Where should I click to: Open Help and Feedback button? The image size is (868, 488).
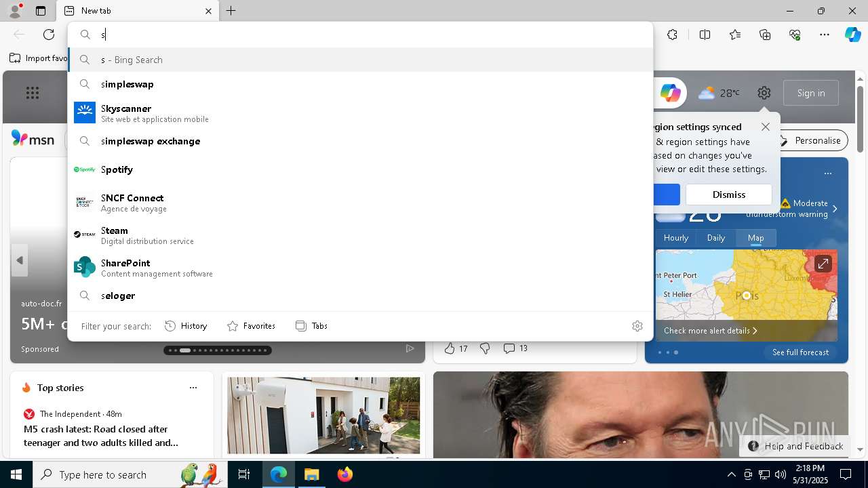795,446
